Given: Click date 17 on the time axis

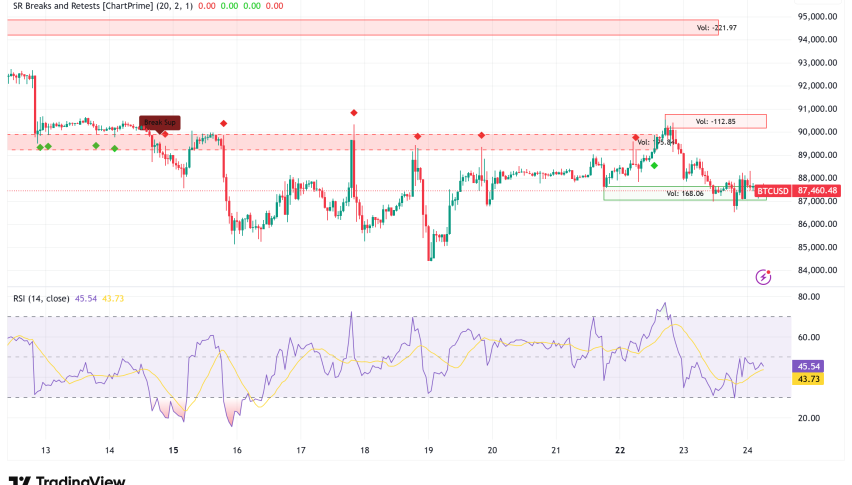Looking at the screenshot, I should click(x=301, y=450).
